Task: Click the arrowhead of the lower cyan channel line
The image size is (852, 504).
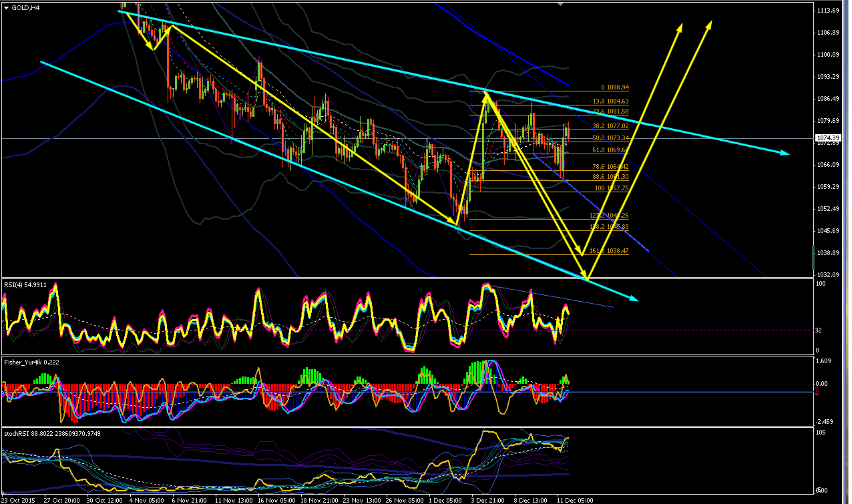Action: 634,299
